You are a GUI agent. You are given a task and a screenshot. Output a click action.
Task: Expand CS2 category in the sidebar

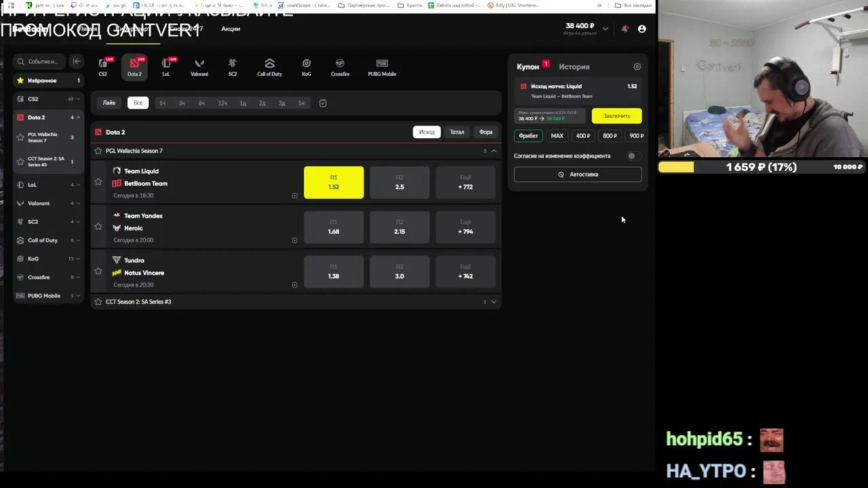pos(78,99)
